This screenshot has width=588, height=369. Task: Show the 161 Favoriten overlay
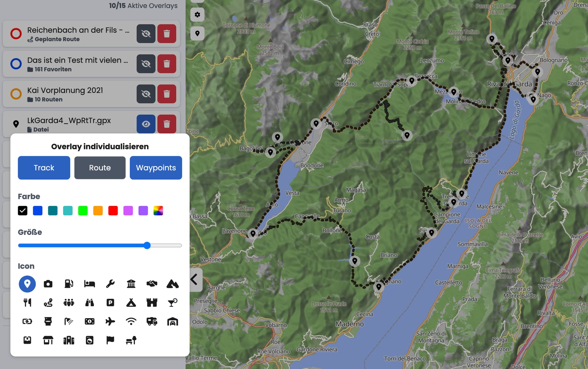pos(146,64)
